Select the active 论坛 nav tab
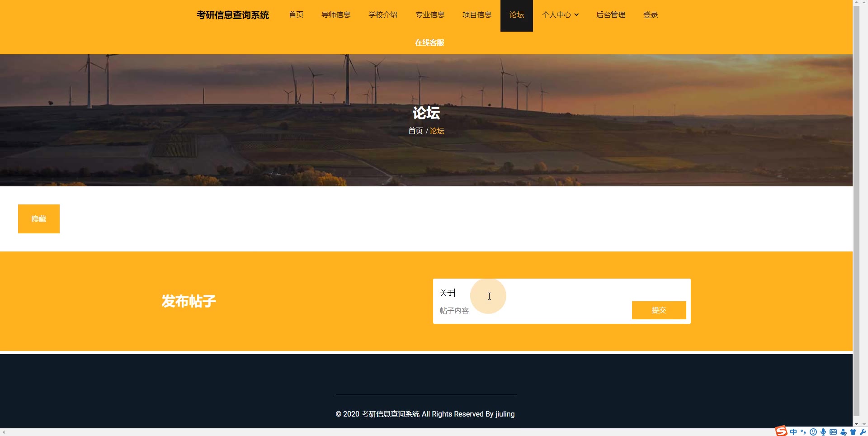 point(517,15)
